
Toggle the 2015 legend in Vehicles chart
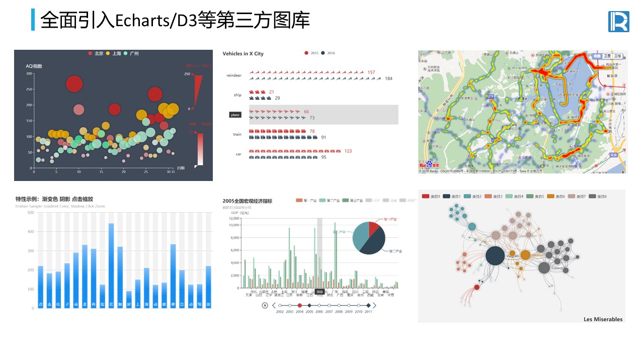click(311, 53)
